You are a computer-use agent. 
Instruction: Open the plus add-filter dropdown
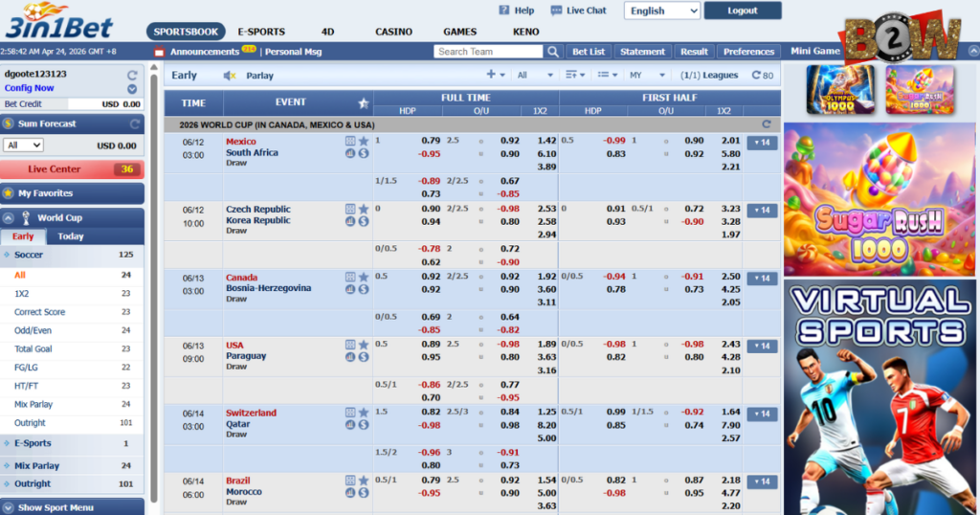(x=495, y=75)
